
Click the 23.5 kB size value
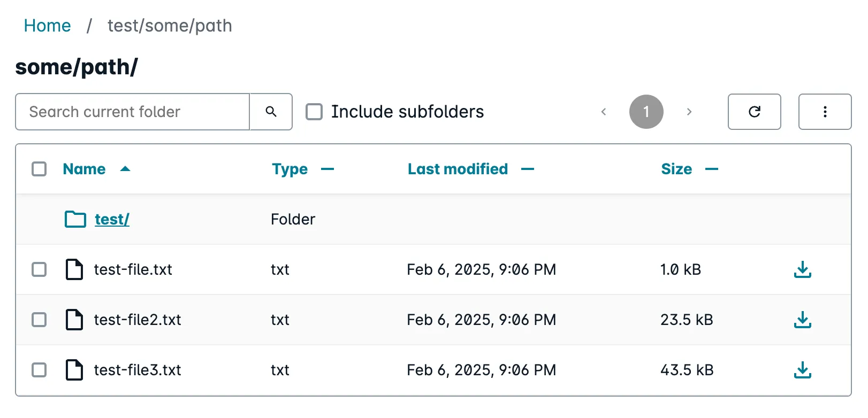(687, 320)
